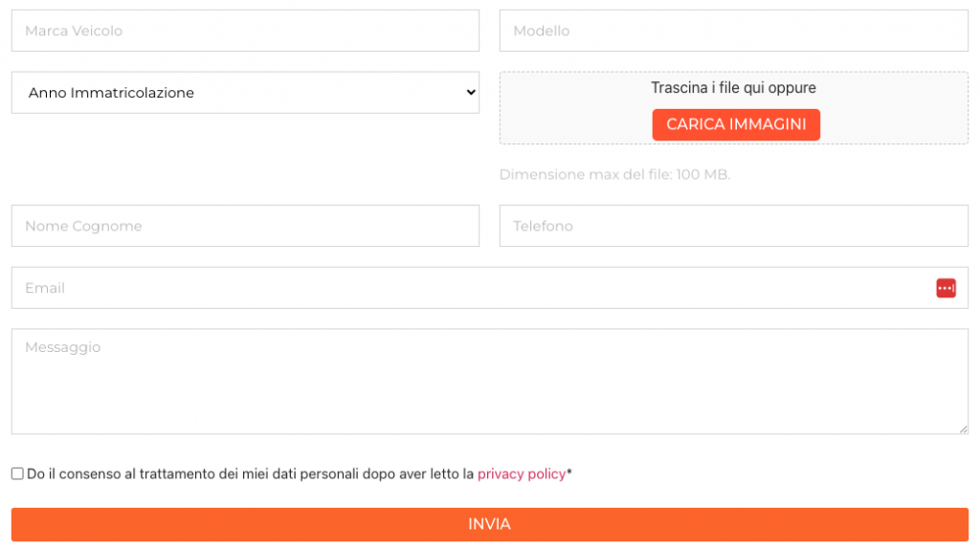Submit the form with INVIA button
This screenshot has width=980, height=550.
tap(489, 524)
